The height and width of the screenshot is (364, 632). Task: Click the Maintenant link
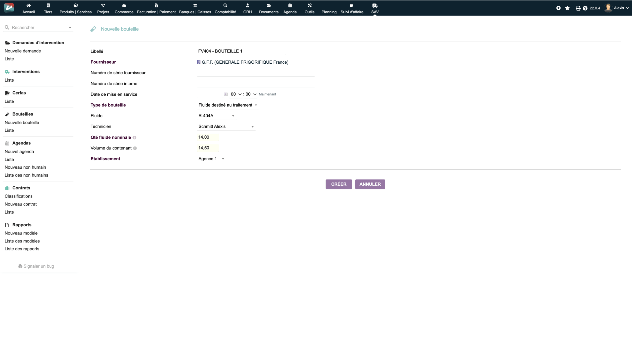pos(267,94)
